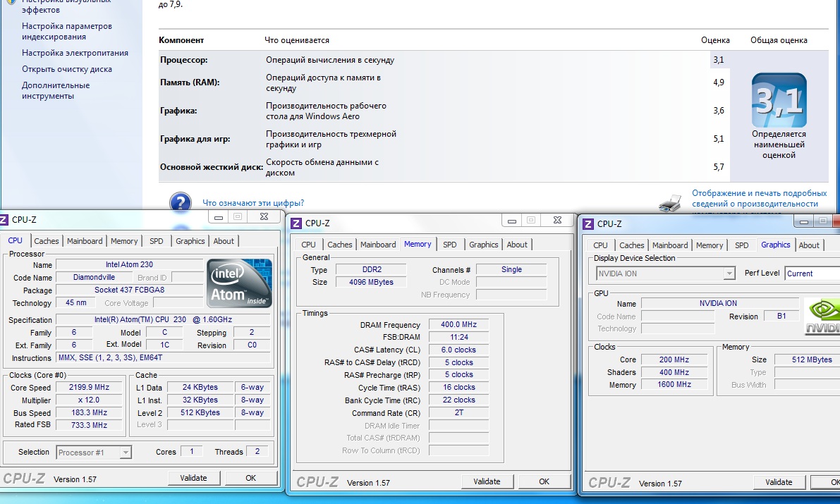Expand the NVIDIA ION display device dropdown

(x=665, y=273)
